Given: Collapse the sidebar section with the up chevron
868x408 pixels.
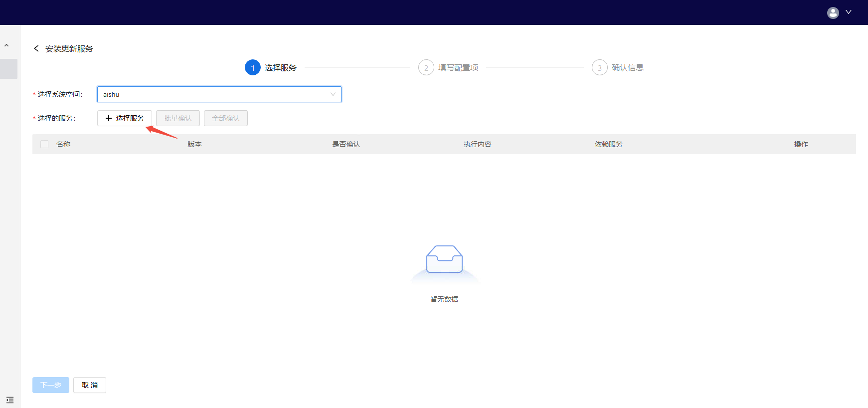Looking at the screenshot, I should [x=6, y=45].
